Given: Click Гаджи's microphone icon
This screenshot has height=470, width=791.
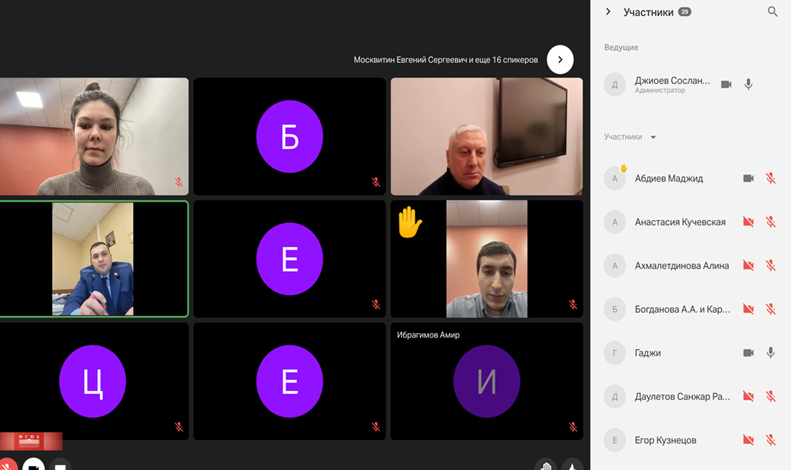Looking at the screenshot, I should click(x=771, y=353).
